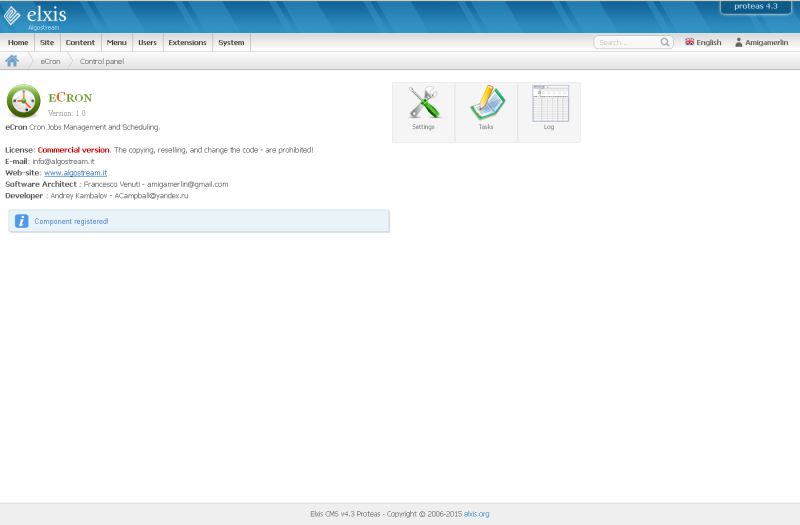Open the Amigamerlin user menu

pos(761,42)
